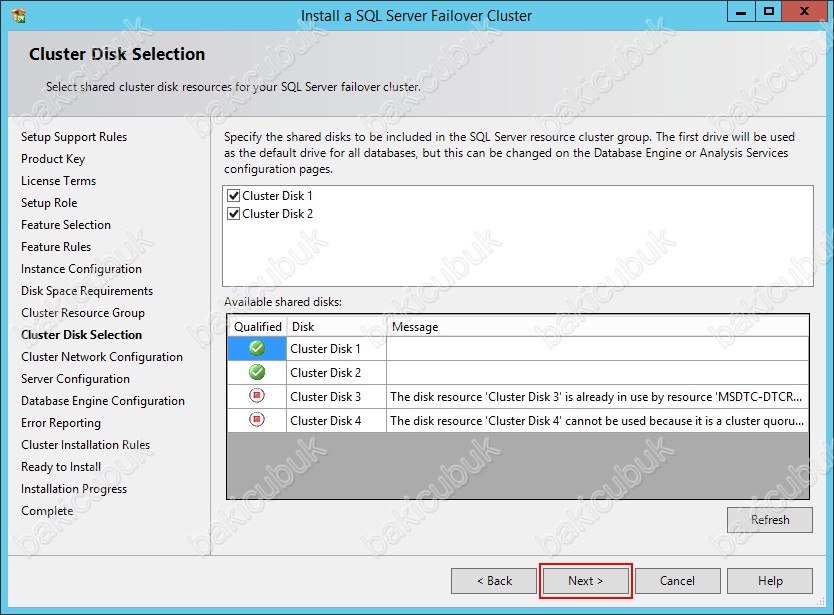Image resolution: width=834 pixels, height=615 pixels.
Task: Select the Cluster Network Configuration step
Action: click(x=102, y=357)
